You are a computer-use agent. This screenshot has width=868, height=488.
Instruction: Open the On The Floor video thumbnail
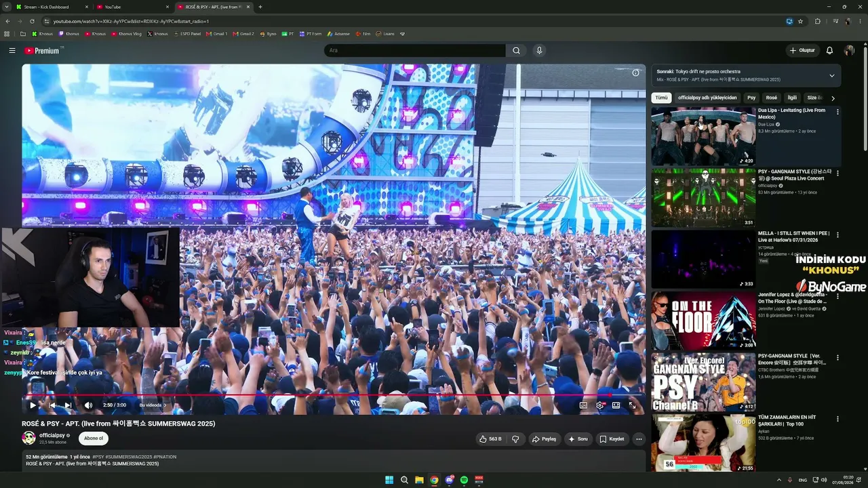tap(703, 321)
